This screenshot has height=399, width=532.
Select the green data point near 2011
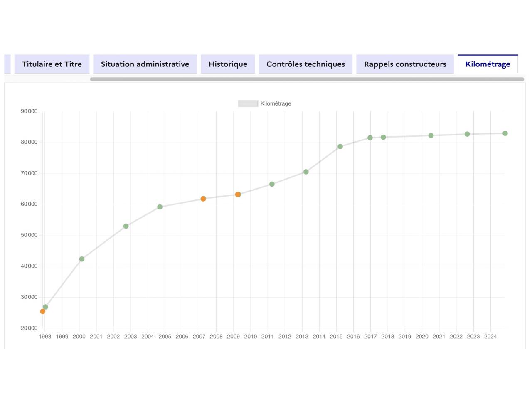click(x=272, y=184)
